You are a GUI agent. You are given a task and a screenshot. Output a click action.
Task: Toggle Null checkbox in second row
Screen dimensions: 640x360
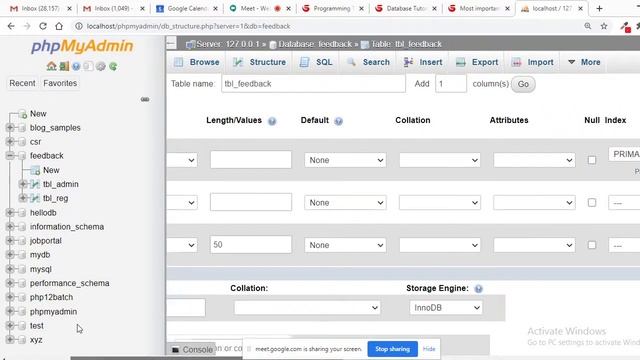pyautogui.click(x=592, y=202)
